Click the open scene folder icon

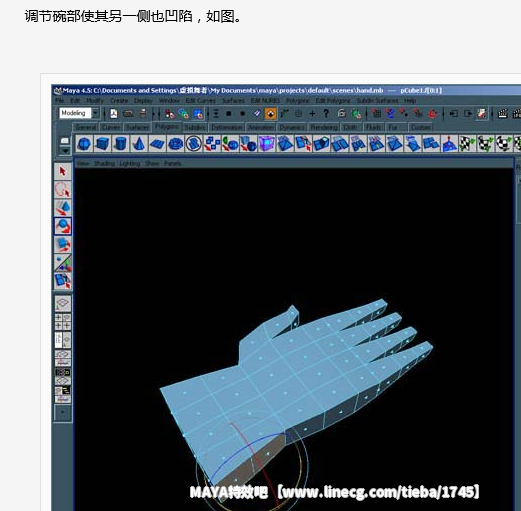pos(128,114)
